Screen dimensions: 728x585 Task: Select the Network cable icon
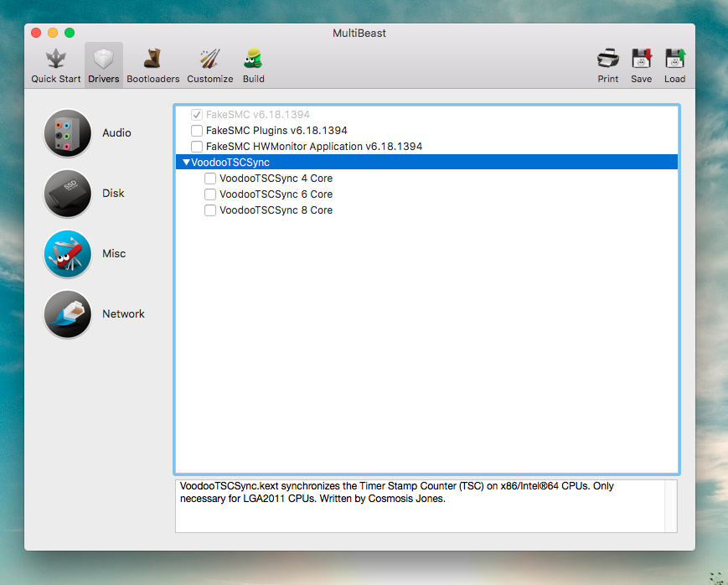[x=68, y=314]
